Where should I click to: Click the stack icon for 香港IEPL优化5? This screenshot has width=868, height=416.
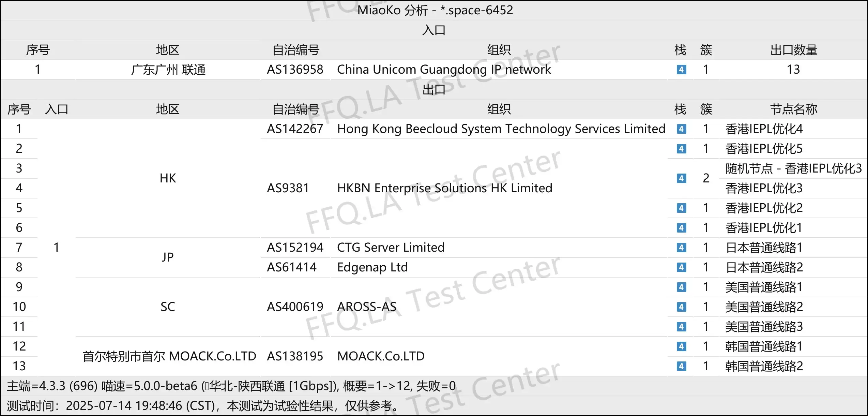coord(681,149)
